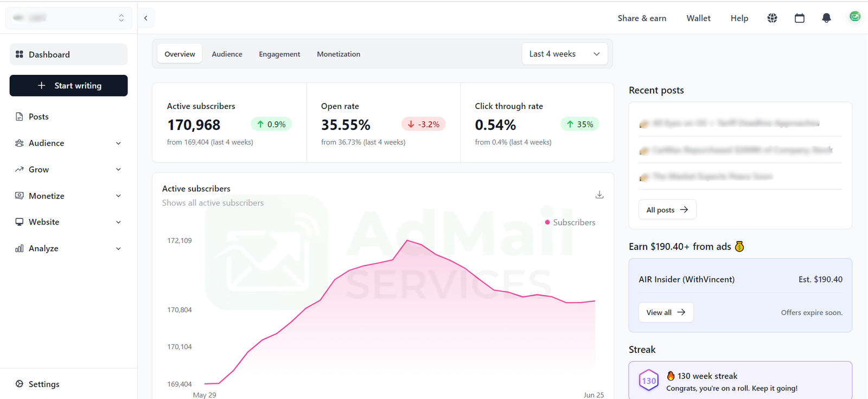The height and width of the screenshot is (399, 868).
Task: Expand the Analyze sidebar section
Action: 68,248
